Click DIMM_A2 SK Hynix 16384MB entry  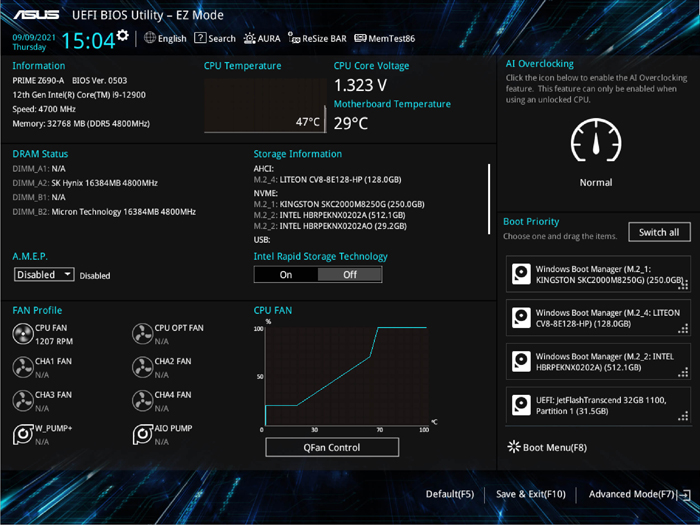tap(85, 183)
